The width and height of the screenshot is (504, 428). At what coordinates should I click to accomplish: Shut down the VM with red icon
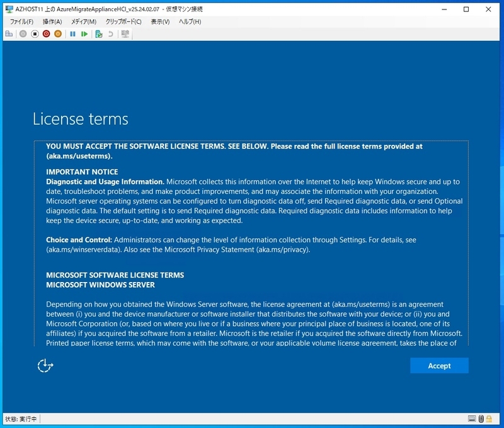coord(46,34)
